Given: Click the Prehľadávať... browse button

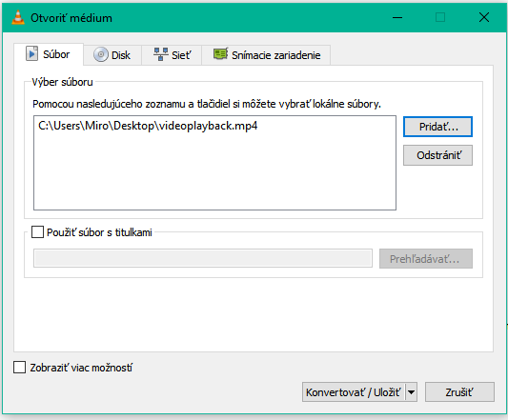Looking at the screenshot, I should tap(426, 258).
